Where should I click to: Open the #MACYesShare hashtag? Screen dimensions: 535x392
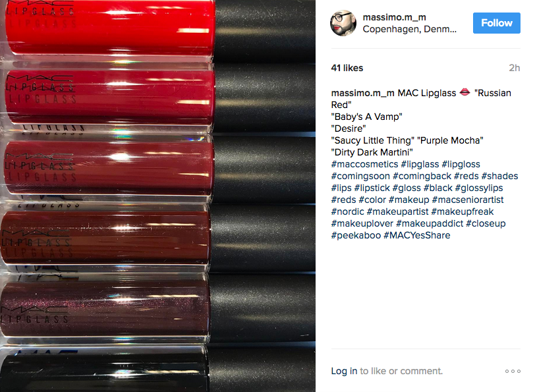point(416,235)
